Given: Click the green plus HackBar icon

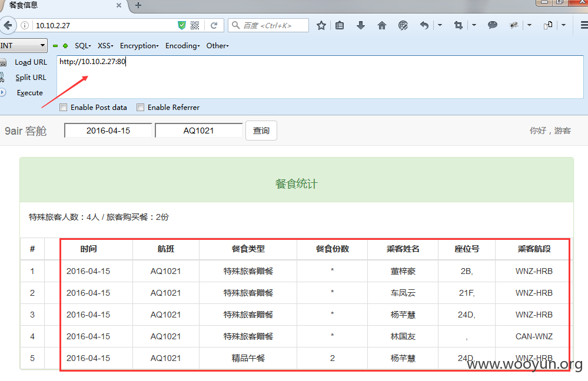Looking at the screenshot, I should pos(65,46).
